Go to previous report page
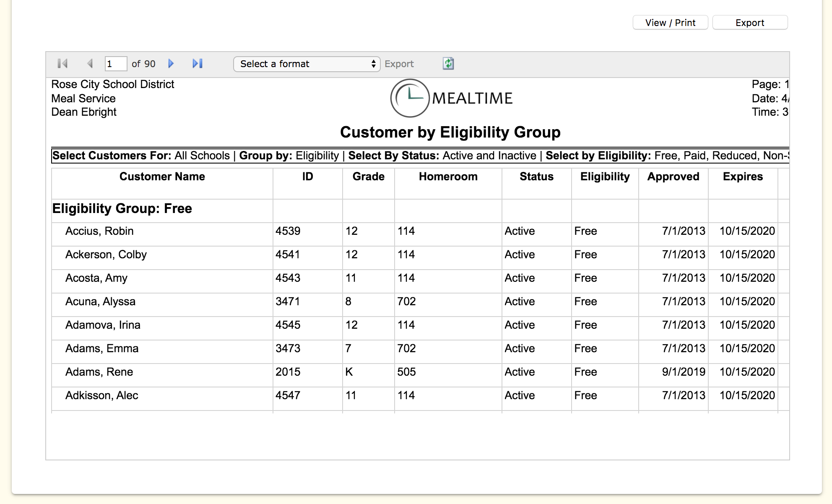This screenshot has height=504, width=832. click(x=89, y=64)
